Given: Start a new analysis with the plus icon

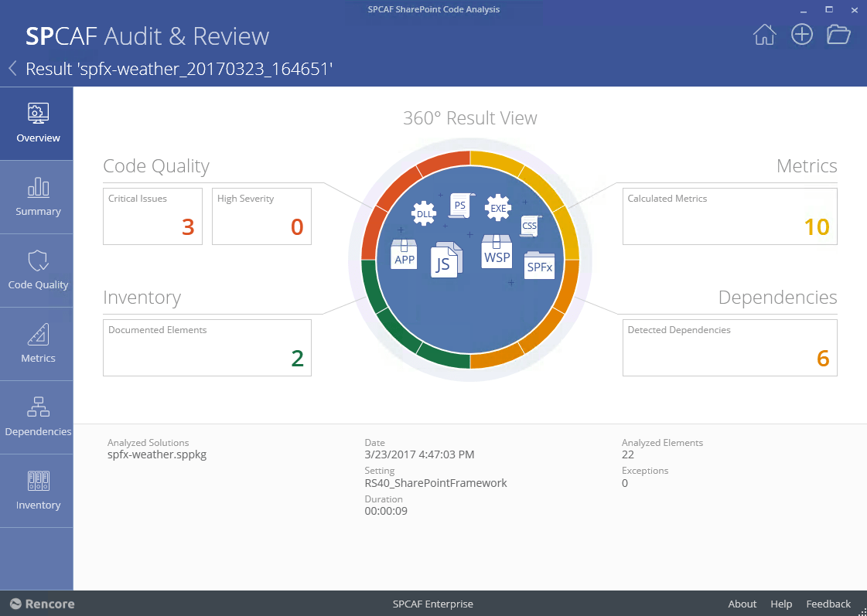Looking at the screenshot, I should point(802,34).
